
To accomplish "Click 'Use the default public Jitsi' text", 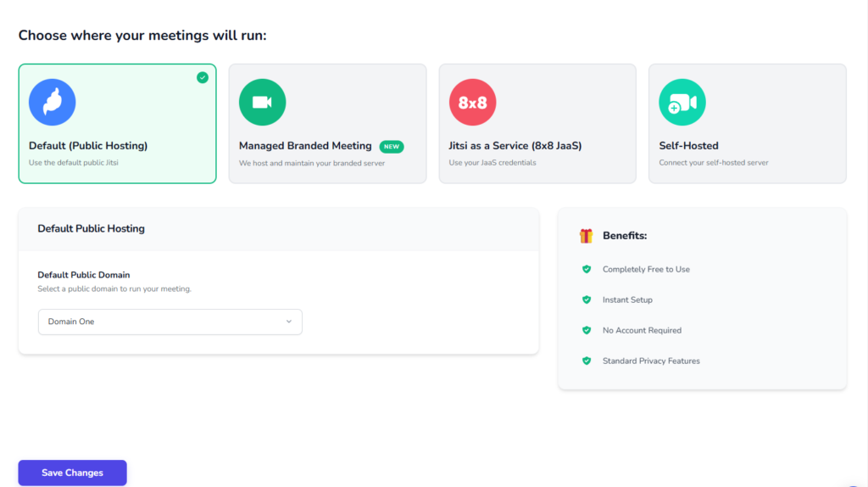I will [74, 163].
